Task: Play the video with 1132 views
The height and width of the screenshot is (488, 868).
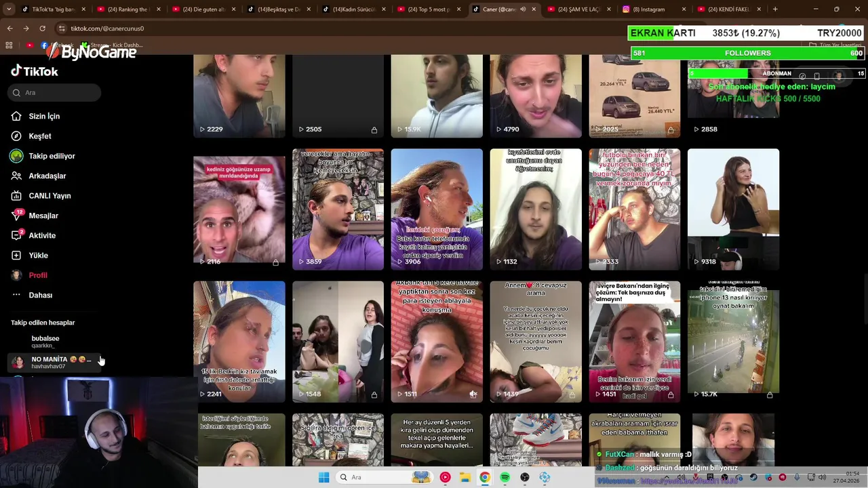Action: point(536,209)
